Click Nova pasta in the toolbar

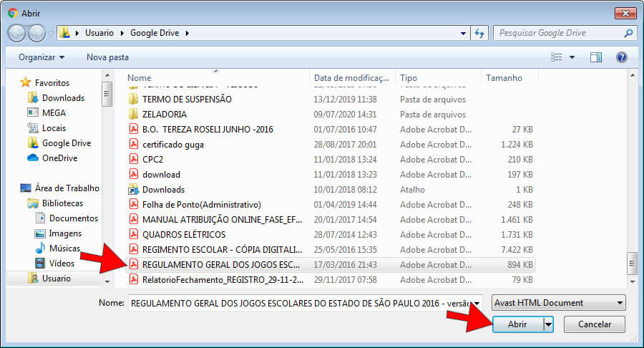107,57
